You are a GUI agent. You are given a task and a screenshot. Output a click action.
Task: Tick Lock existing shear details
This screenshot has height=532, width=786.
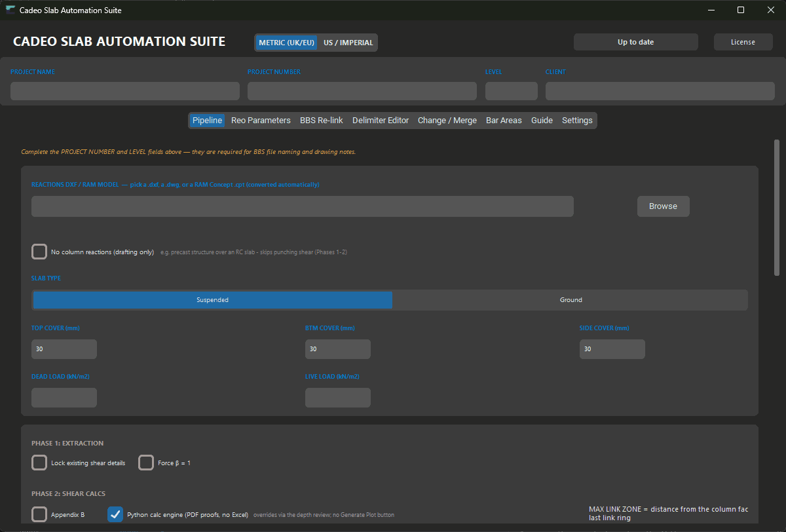coord(39,463)
